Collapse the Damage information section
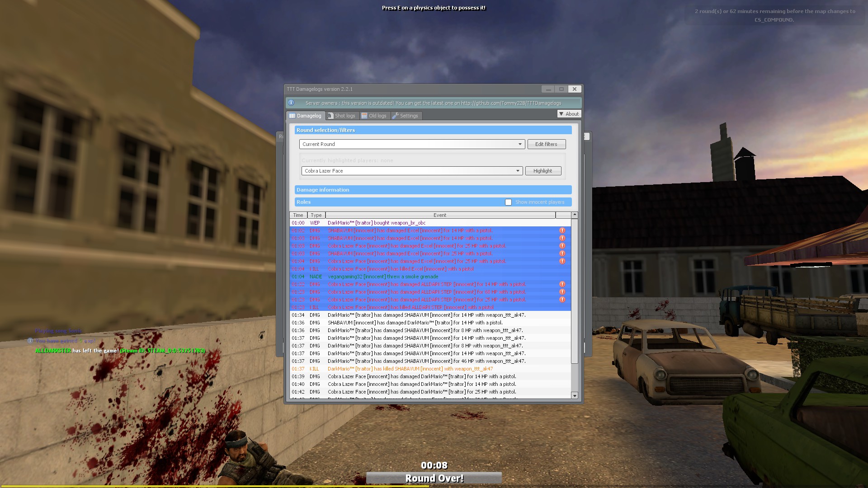Viewport: 868px width, 488px height. pos(433,190)
